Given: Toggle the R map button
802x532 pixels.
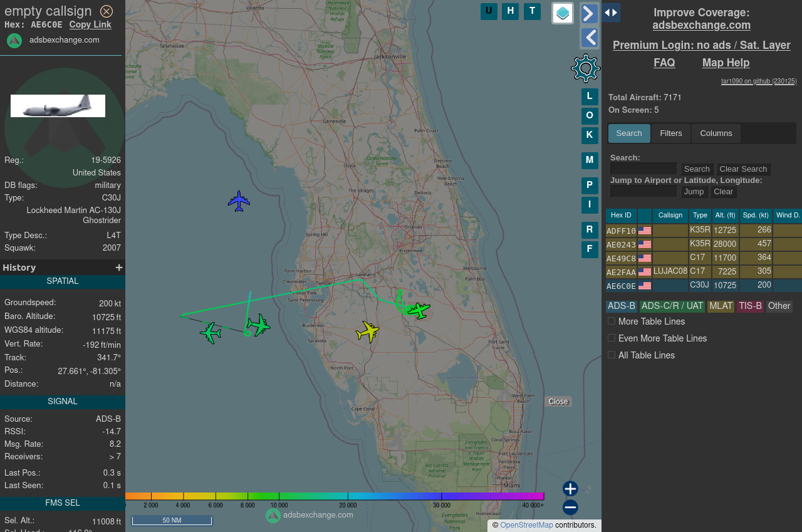Looking at the screenshot, I should pos(590,230).
